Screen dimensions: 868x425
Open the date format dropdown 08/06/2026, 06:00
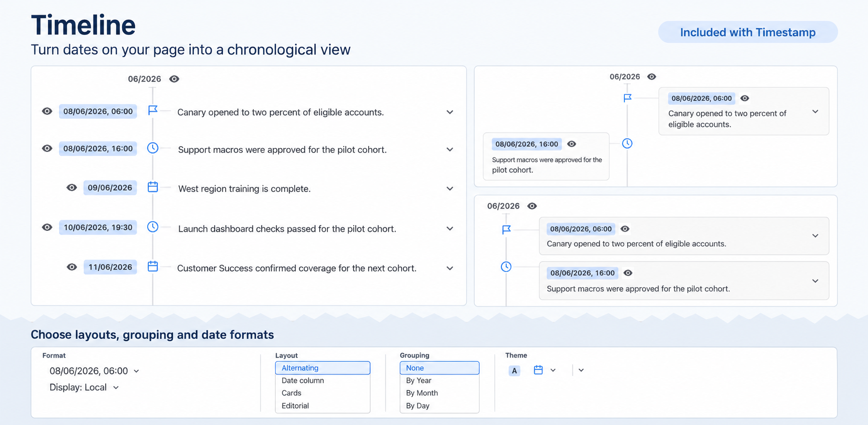click(94, 371)
